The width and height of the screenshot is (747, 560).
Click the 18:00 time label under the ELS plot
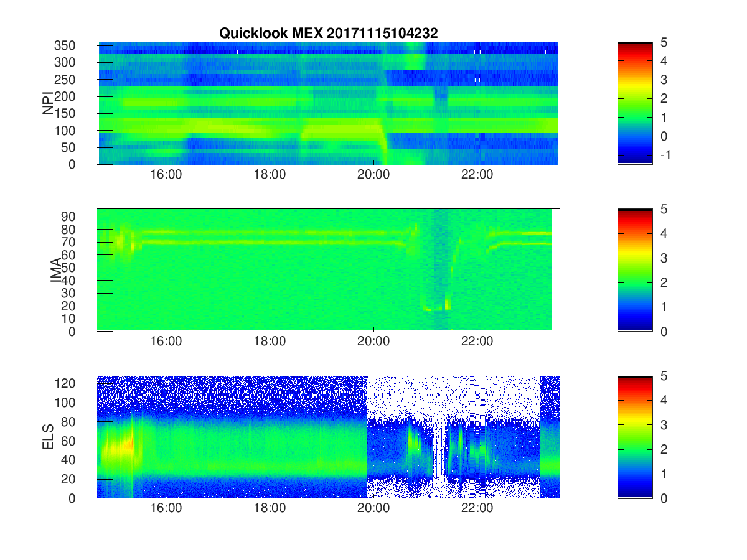[270, 509]
